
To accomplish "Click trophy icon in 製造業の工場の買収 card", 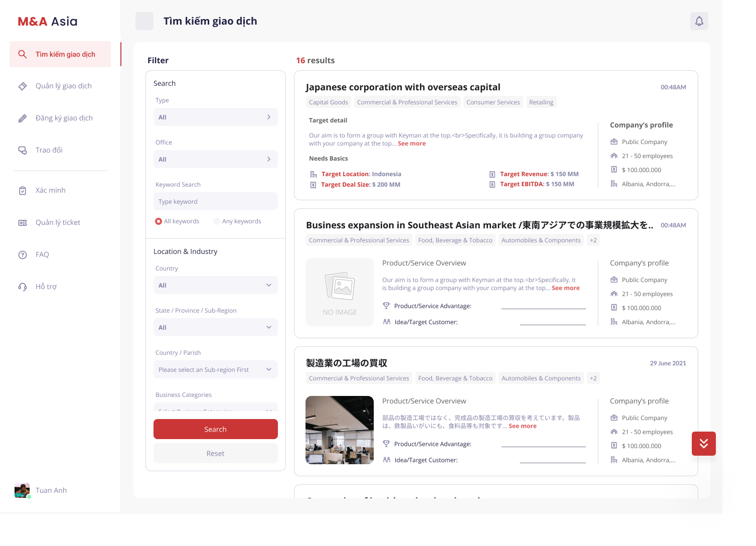I will tap(386, 444).
